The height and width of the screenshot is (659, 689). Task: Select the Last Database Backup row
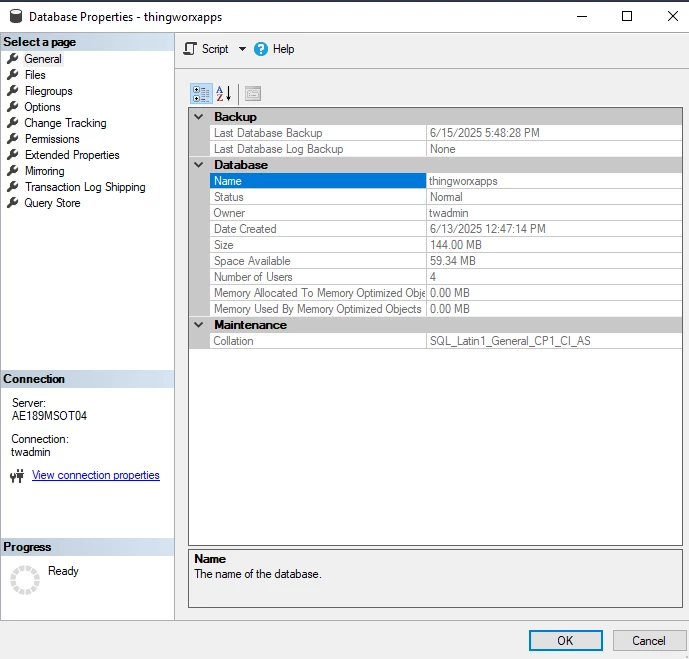click(x=446, y=133)
